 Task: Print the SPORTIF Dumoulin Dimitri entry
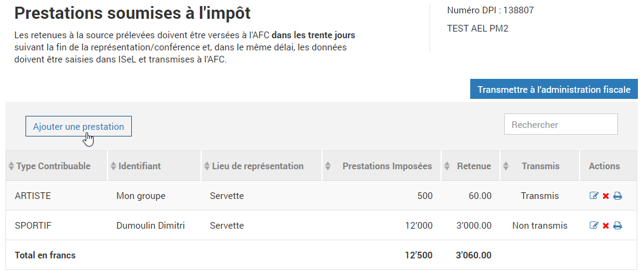coord(617,226)
